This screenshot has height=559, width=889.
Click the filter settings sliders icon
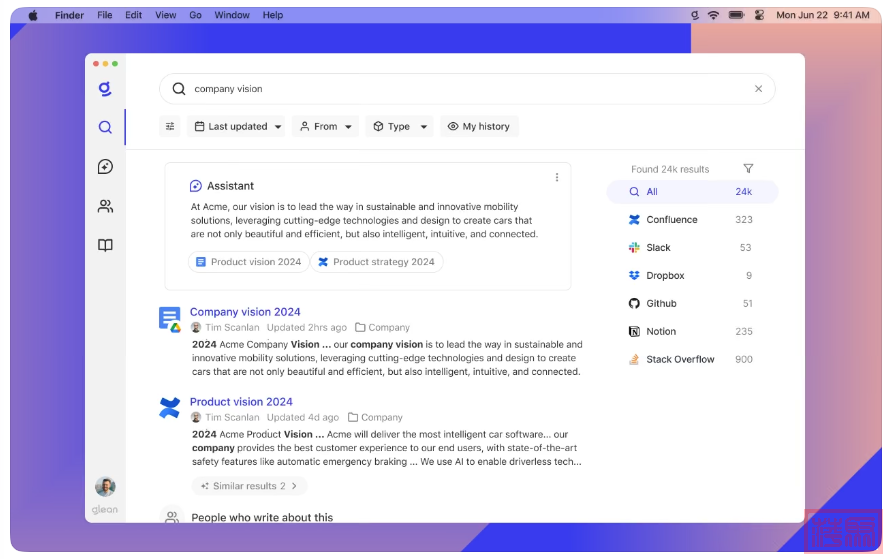click(x=170, y=127)
